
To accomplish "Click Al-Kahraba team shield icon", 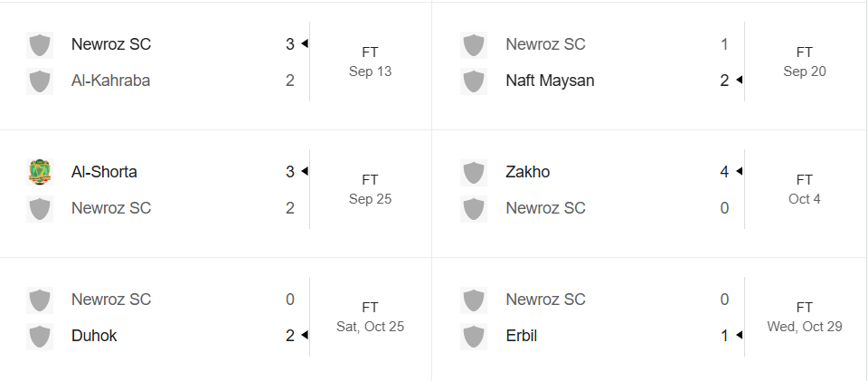I will click(40, 81).
